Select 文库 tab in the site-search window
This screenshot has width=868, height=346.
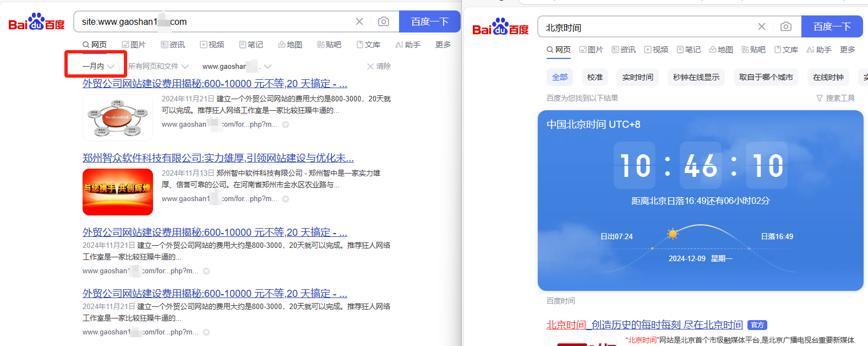[368, 45]
